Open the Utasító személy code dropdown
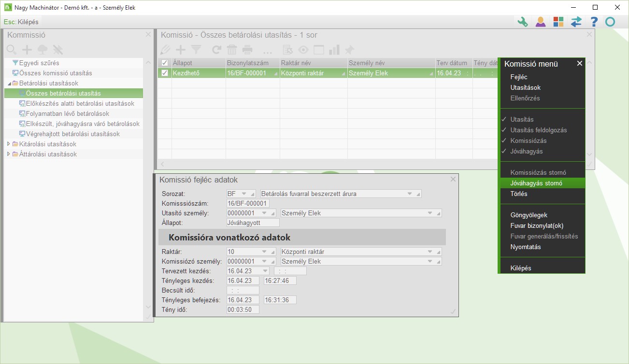The width and height of the screenshot is (629, 364). coord(265,213)
